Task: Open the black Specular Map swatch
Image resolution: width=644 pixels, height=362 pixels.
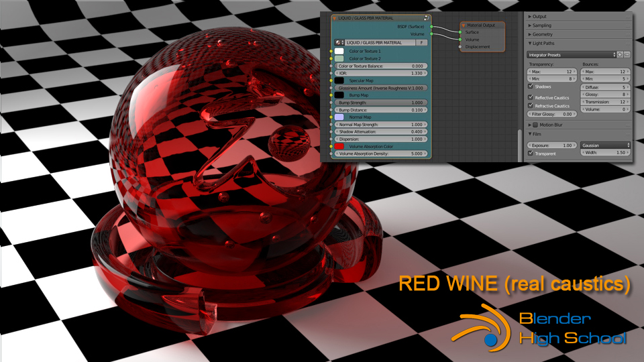Action: point(339,81)
